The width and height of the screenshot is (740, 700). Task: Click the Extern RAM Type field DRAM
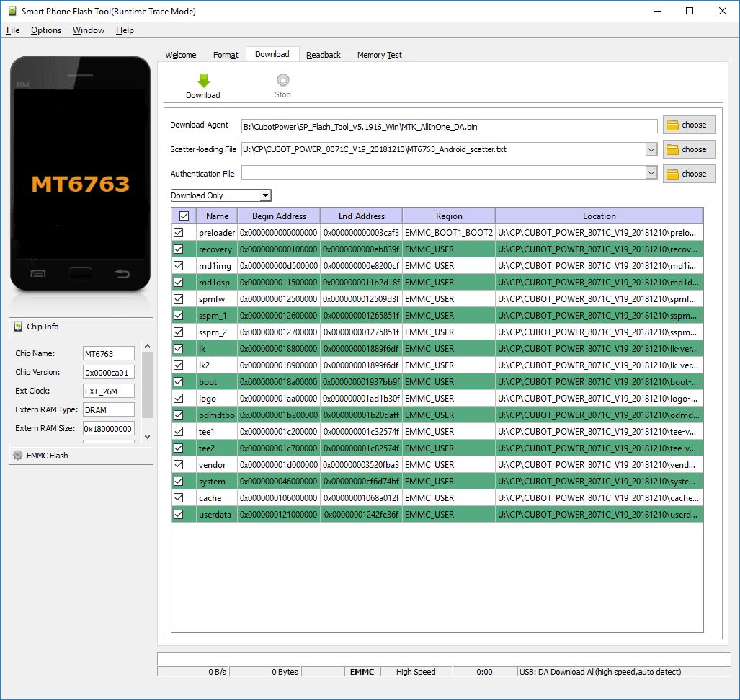pos(109,410)
